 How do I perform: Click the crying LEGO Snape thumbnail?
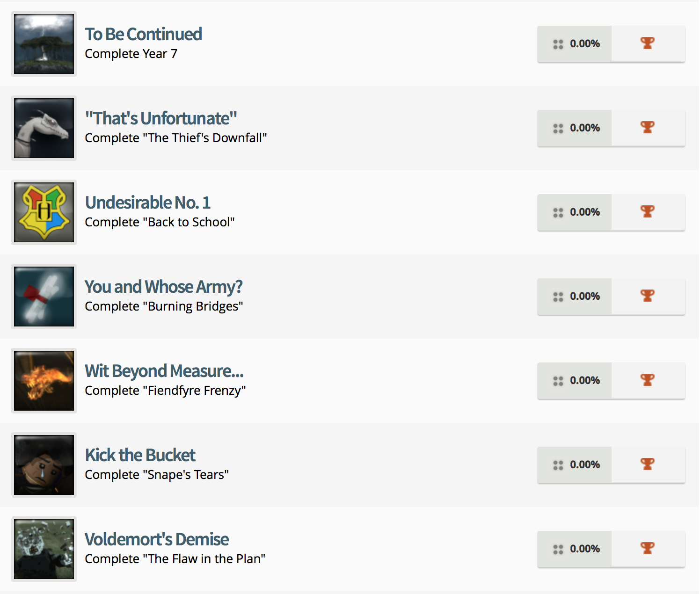tap(44, 465)
